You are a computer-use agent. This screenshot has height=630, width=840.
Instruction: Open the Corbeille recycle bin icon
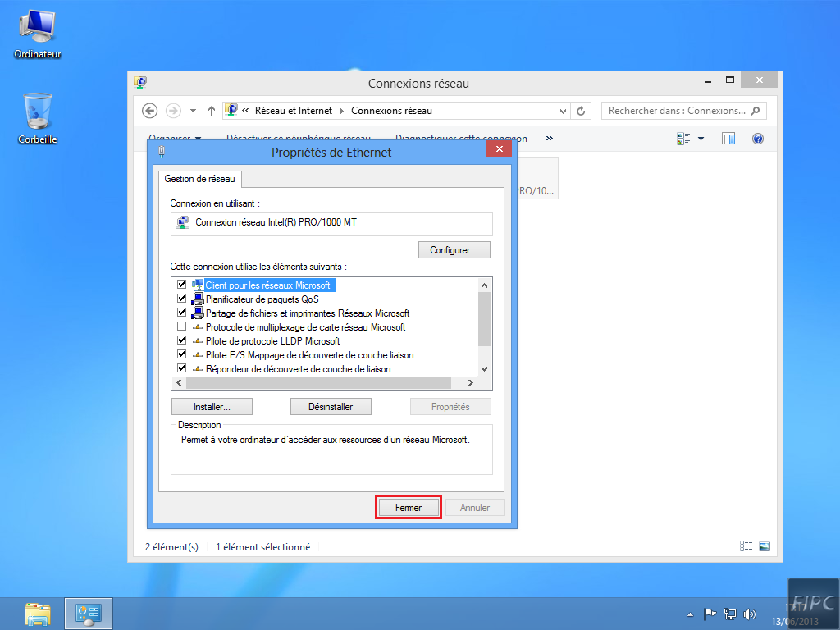(38, 118)
